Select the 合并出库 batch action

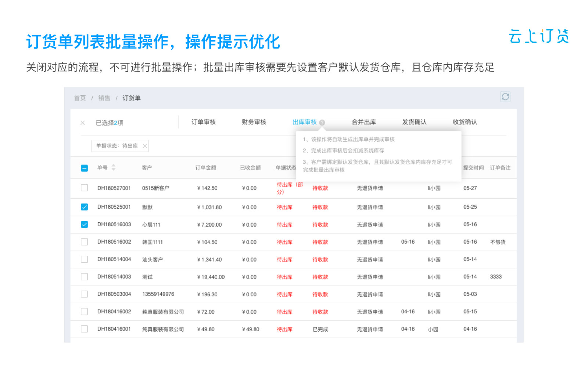[364, 122]
